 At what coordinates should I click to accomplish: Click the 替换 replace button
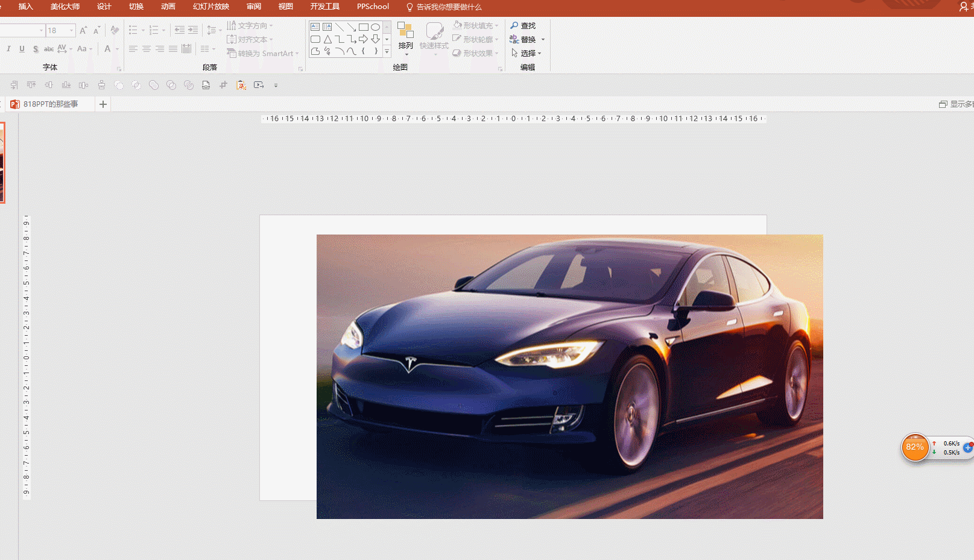[x=522, y=39]
